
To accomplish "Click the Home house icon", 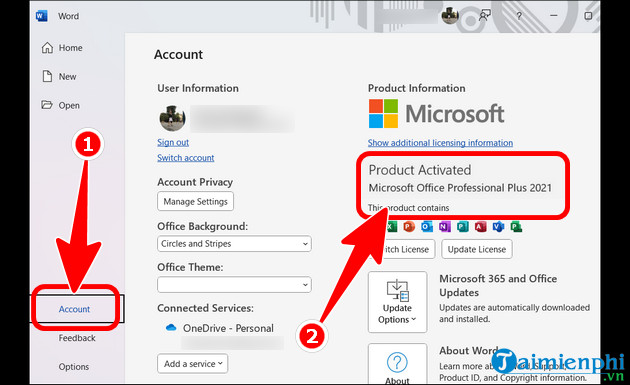I will 47,48.
